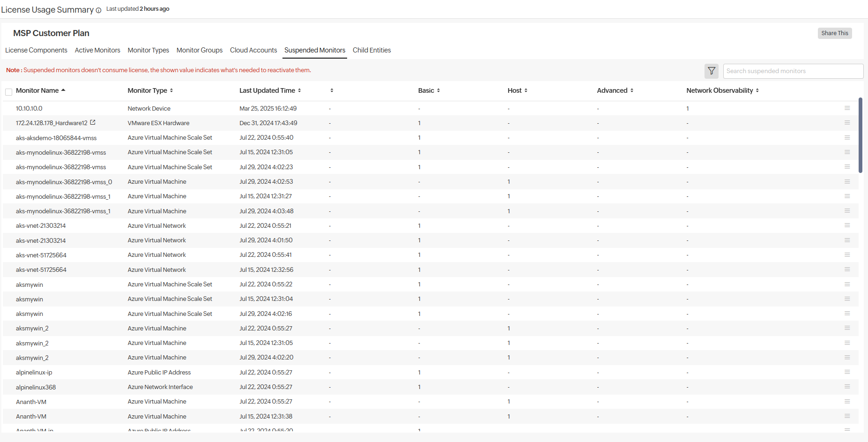Click hamburger menu for alpinelinux368 row

[x=847, y=387]
